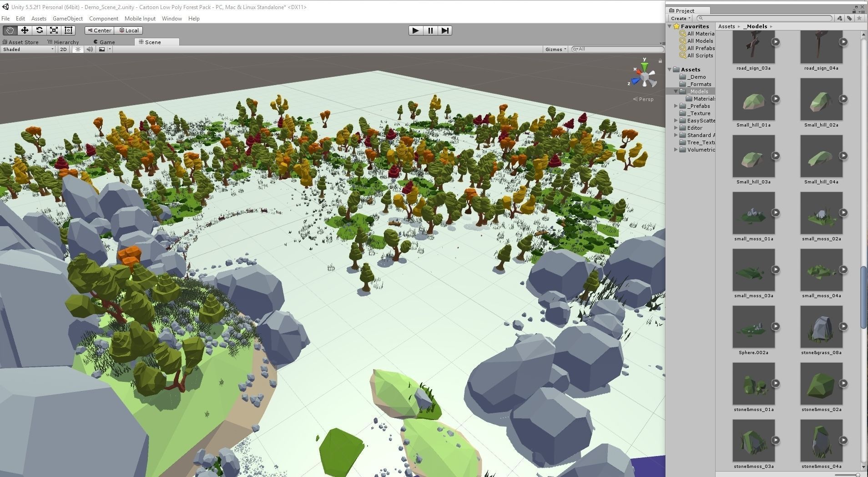Open the Window menu
The height and width of the screenshot is (477, 868).
pyautogui.click(x=172, y=19)
